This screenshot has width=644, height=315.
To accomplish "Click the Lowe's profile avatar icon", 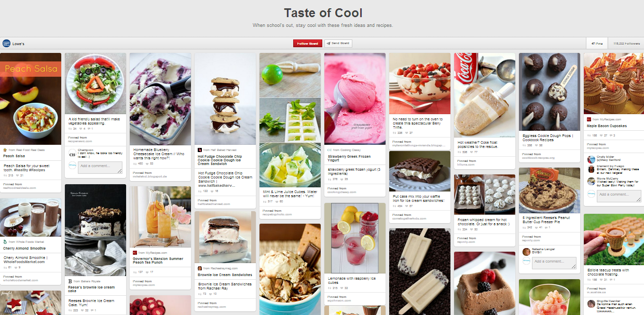I will (6, 44).
